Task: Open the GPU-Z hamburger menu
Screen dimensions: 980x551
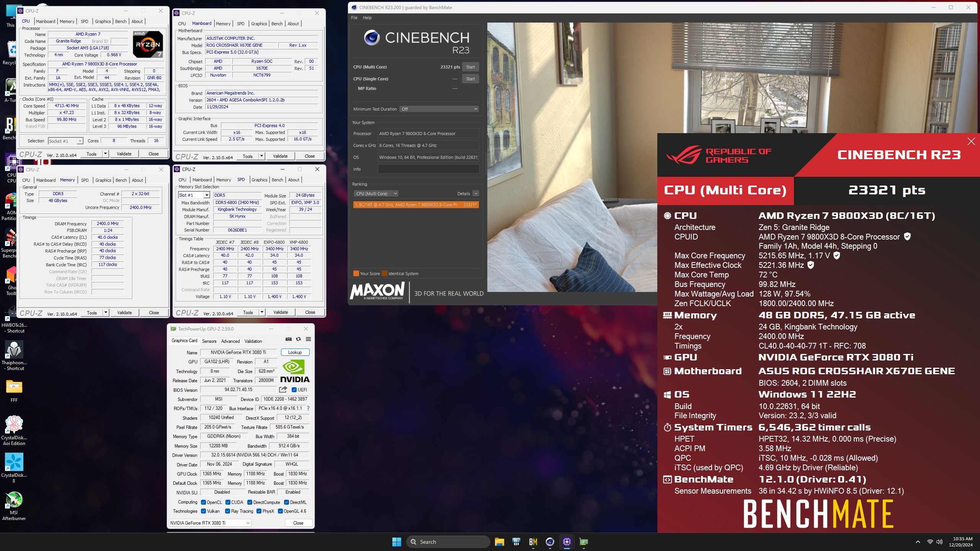Action: pyautogui.click(x=308, y=339)
